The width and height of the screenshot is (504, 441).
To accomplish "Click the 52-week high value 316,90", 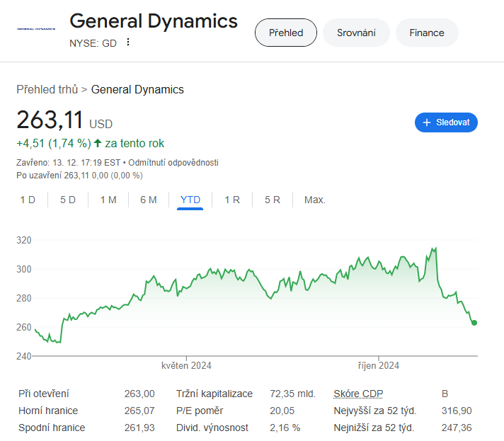I will pyautogui.click(x=457, y=411).
